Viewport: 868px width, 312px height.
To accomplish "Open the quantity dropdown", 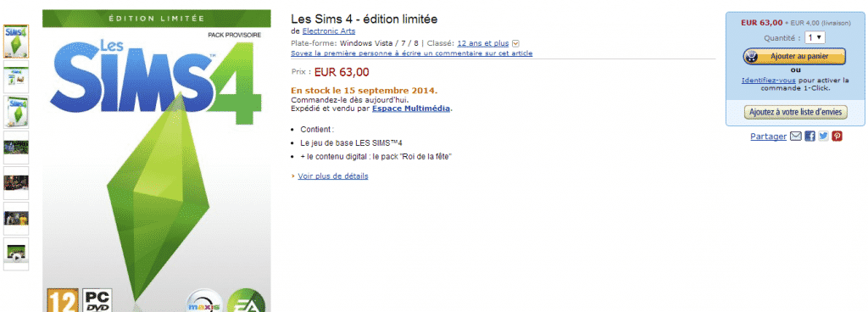I will 815,37.
